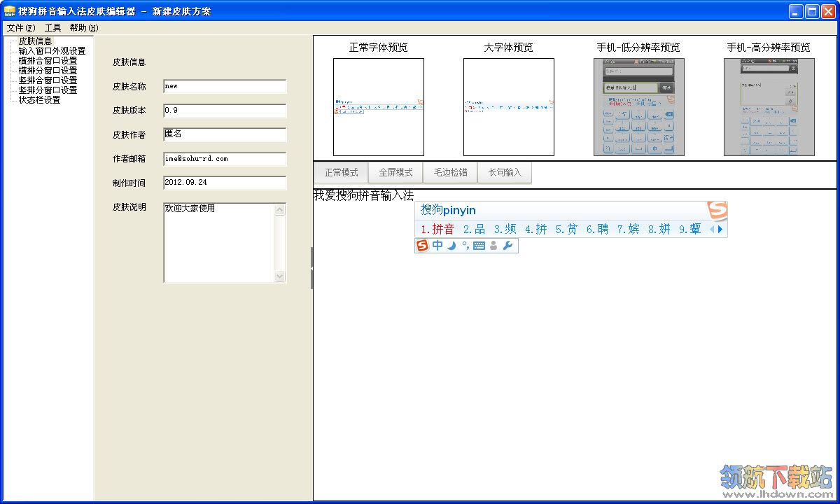Click the punctuation mode icon on status bar
Screen dimensions: 840x504
(465, 246)
